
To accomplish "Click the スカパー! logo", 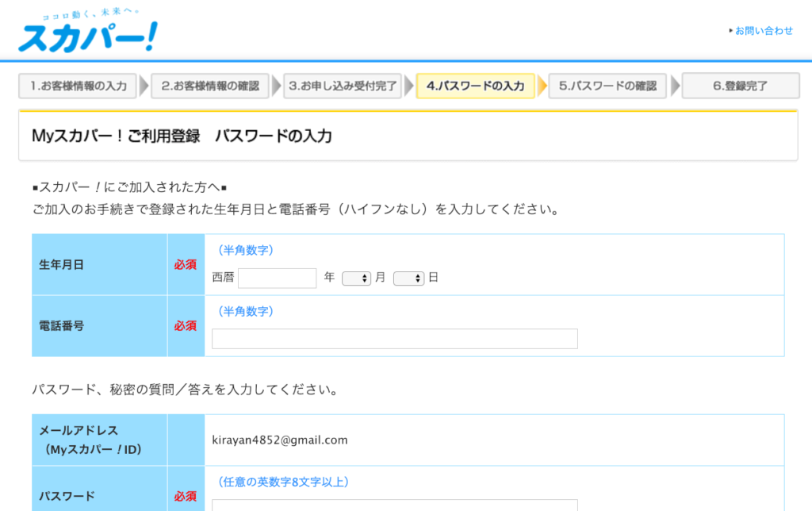I will point(87,31).
